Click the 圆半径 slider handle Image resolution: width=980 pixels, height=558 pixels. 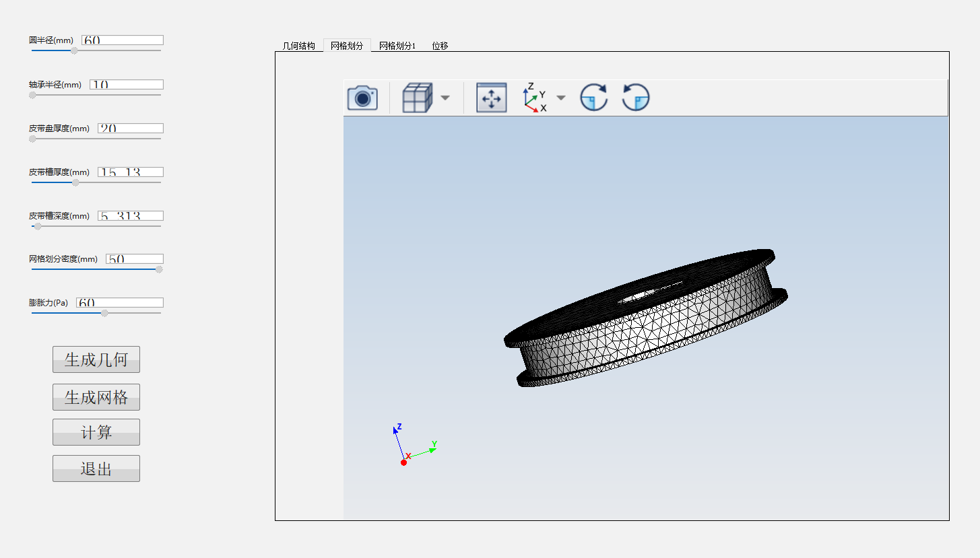74,50
